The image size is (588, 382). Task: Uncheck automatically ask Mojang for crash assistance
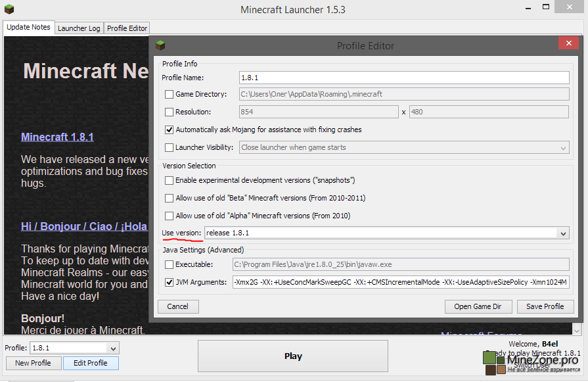170,130
